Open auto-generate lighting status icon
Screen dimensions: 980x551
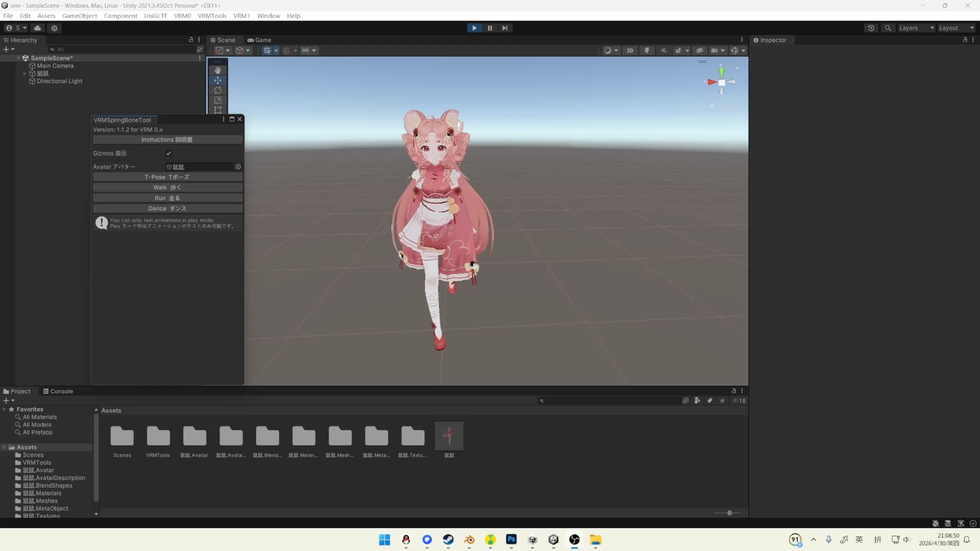pyautogui.click(x=961, y=523)
